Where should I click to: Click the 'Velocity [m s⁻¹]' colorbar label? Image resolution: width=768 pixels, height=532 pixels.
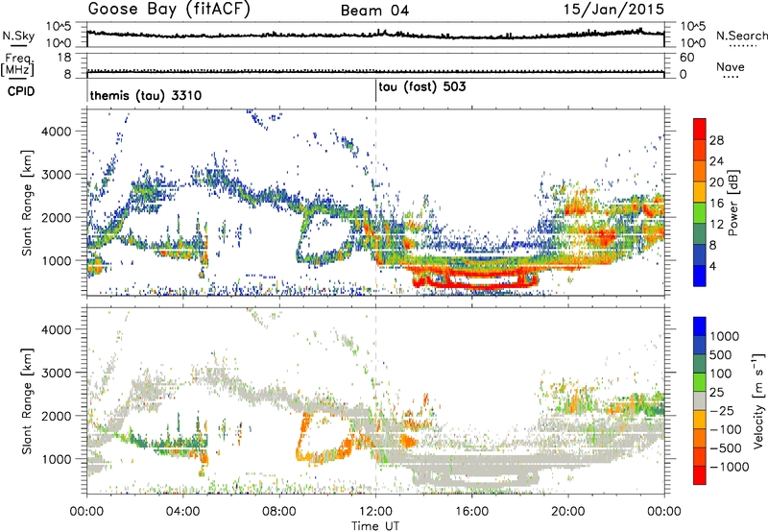point(758,400)
